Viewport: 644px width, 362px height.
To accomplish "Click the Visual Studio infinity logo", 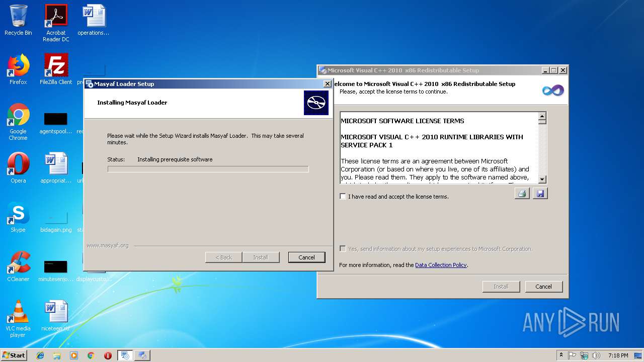I will 553,90.
